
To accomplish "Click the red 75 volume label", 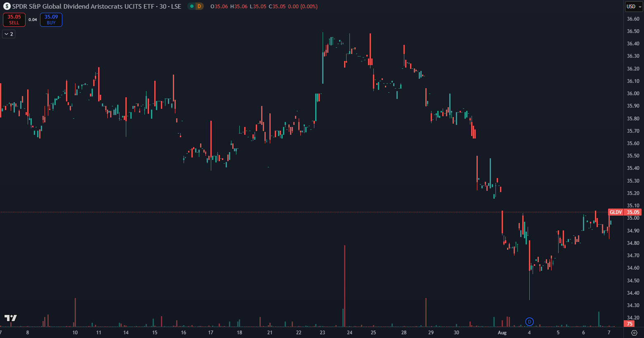I will pyautogui.click(x=630, y=324).
